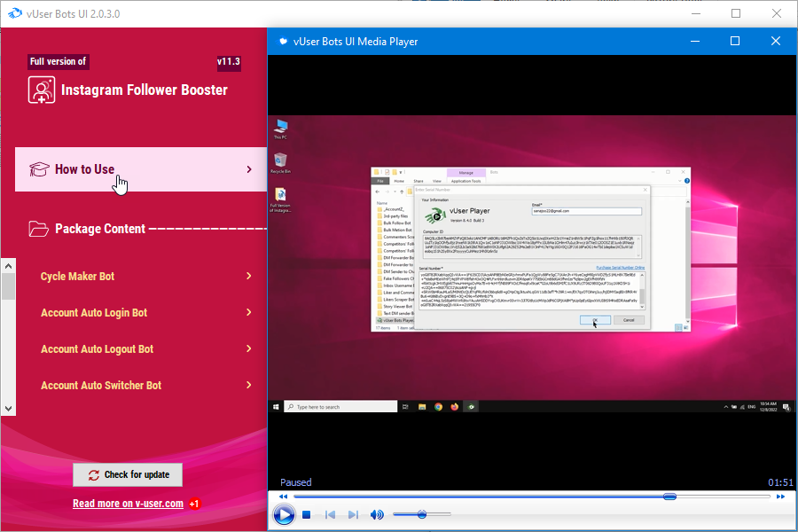
Task: Click the Instagram Follower Booster logo icon
Action: [x=41, y=90]
